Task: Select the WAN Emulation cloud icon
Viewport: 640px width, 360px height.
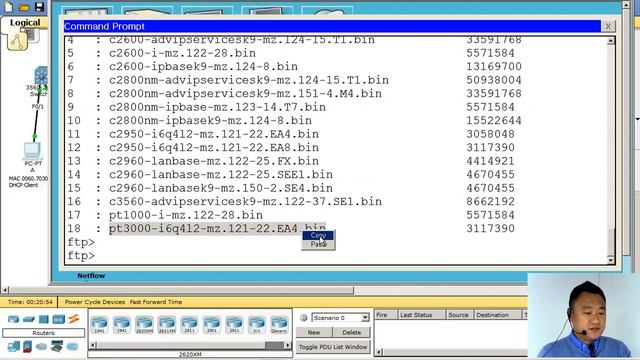Action: tap(41, 347)
